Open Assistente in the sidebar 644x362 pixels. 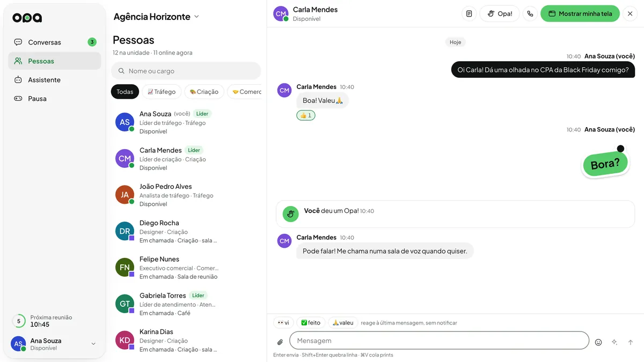(54, 80)
